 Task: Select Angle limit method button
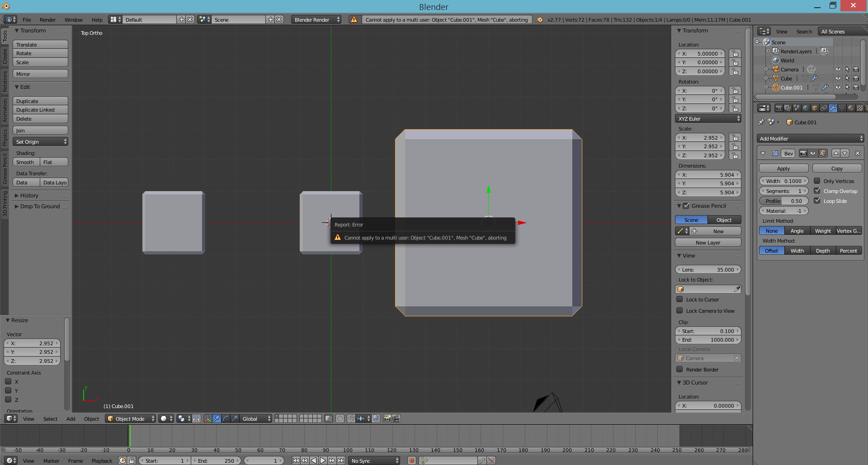(797, 230)
